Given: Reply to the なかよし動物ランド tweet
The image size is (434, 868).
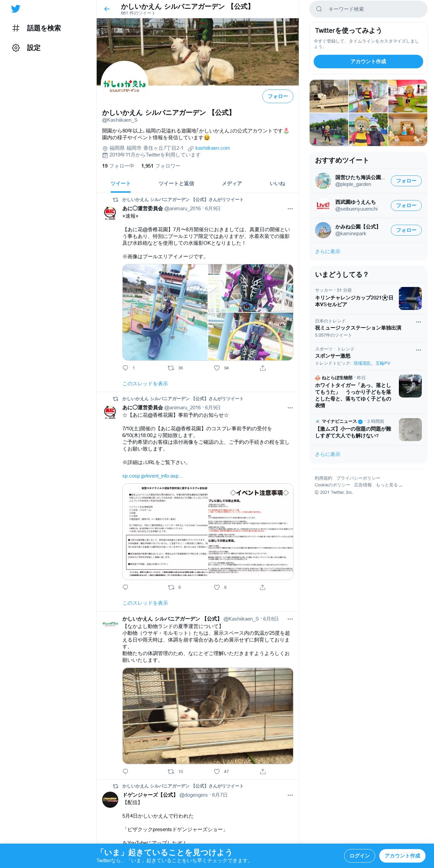Looking at the screenshot, I should [x=125, y=771].
